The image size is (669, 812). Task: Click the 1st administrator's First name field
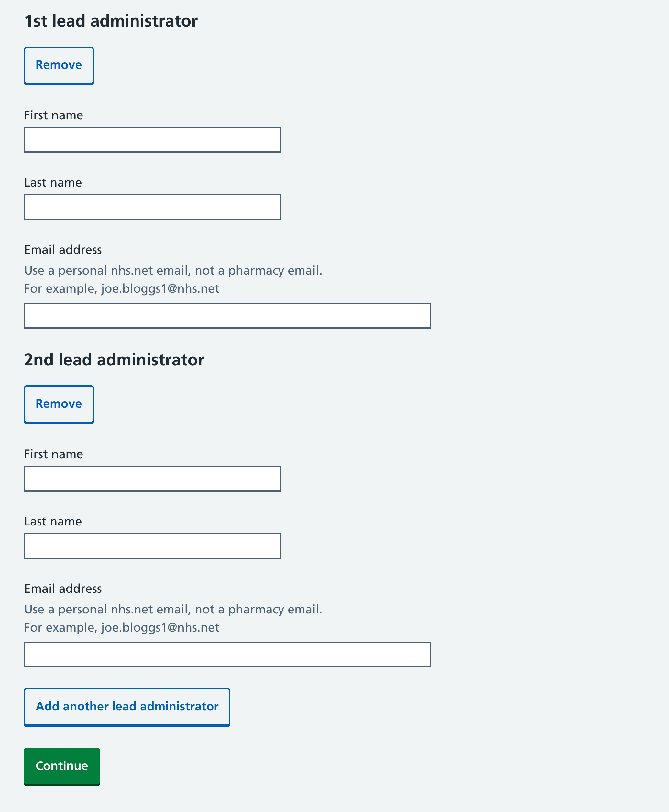pos(152,139)
